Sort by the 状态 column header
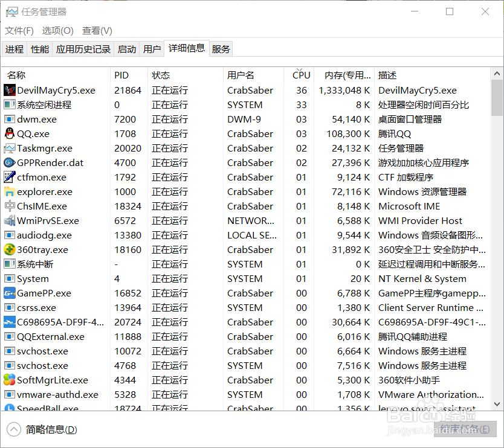The width and height of the screenshot is (504, 448). pos(186,75)
